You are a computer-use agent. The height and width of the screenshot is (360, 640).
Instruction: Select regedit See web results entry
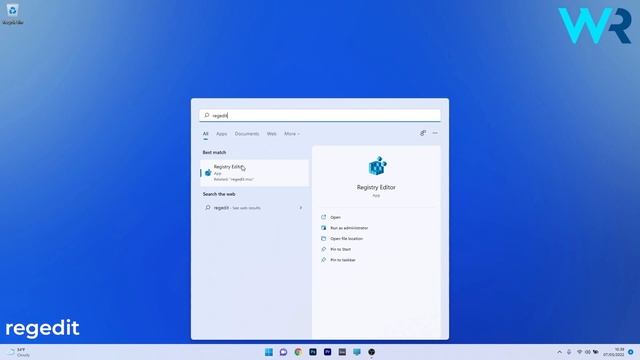[253, 208]
